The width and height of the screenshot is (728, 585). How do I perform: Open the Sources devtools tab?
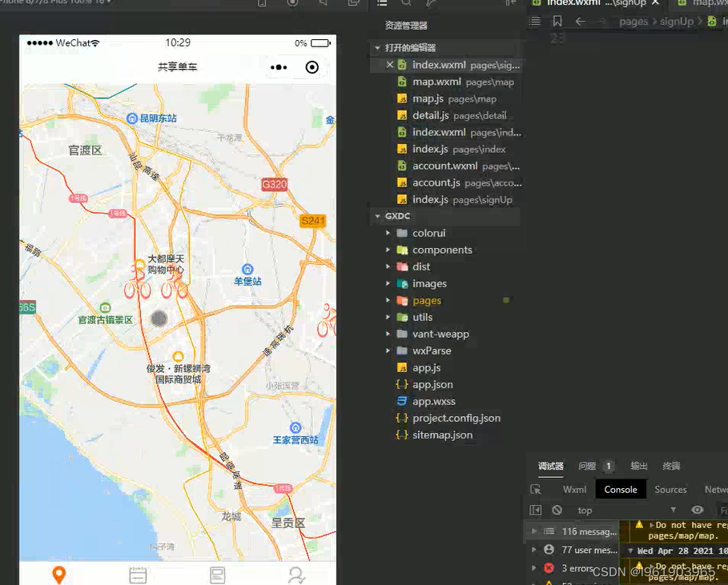pyautogui.click(x=670, y=490)
